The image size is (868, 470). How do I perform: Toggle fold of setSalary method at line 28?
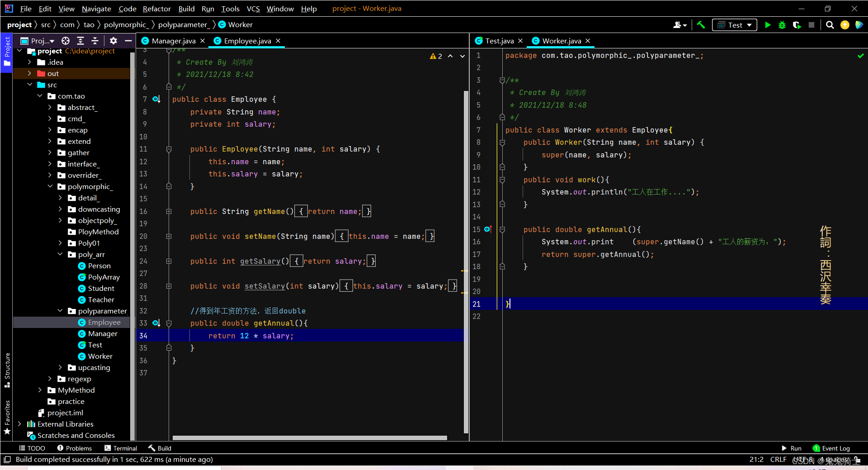click(x=169, y=286)
